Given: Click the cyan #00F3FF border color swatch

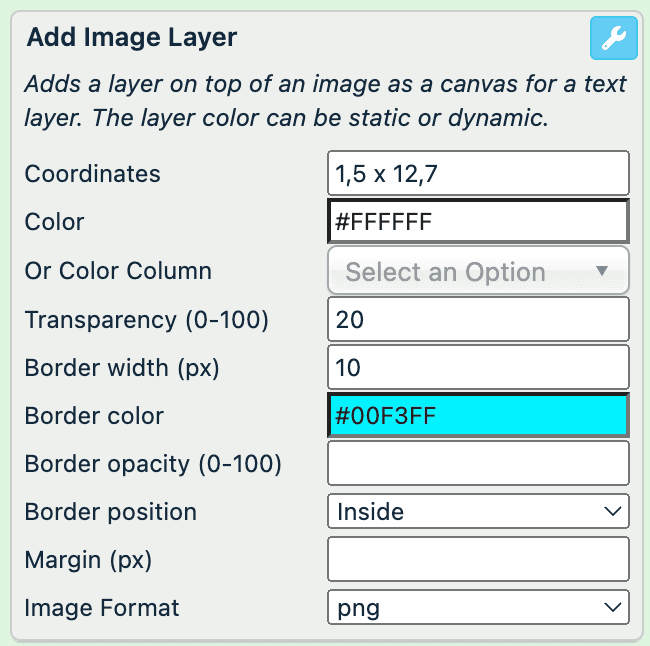Looking at the screenshot, I should 478,416.
